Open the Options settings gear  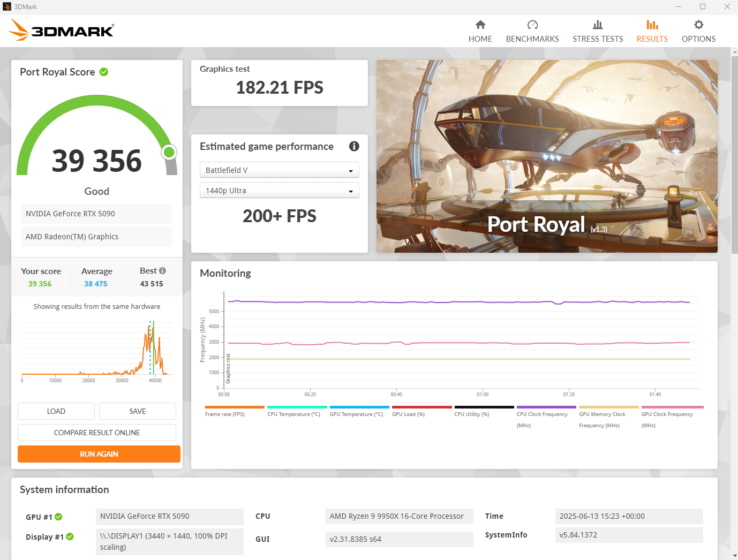(x=698, y=25)
